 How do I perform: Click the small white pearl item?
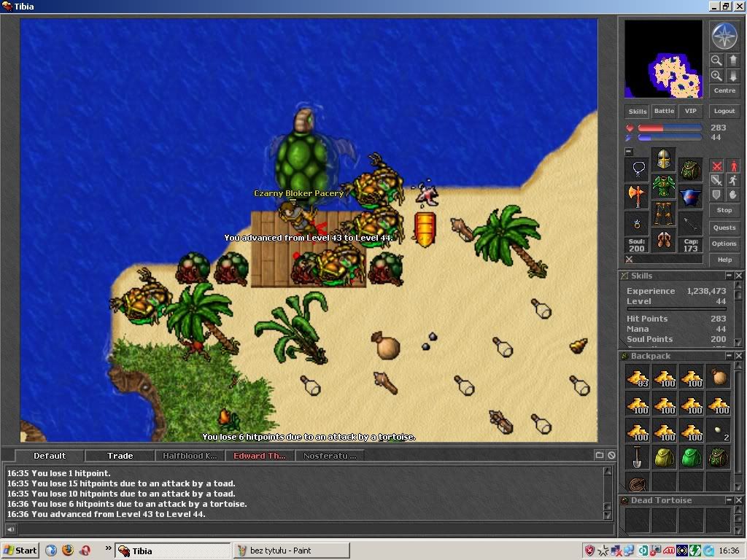point(719,430)
